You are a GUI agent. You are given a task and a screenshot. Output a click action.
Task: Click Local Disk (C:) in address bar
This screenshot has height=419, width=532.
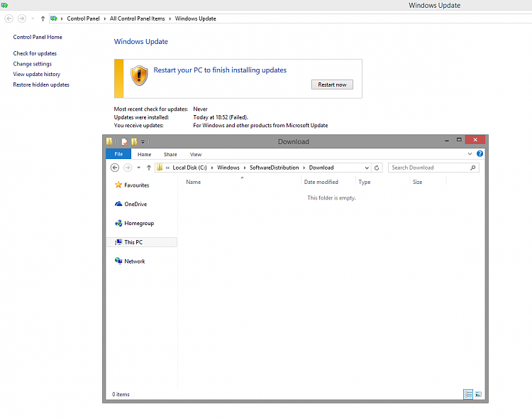[x=189, y=168]
